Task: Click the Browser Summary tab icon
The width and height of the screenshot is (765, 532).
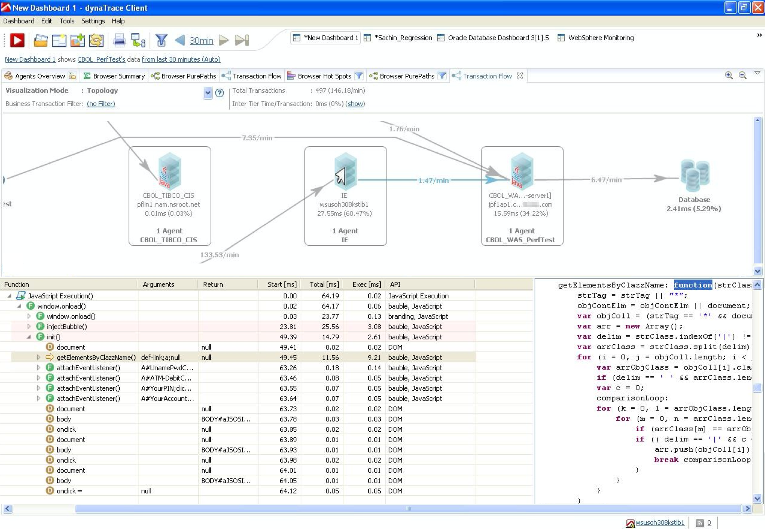Action: (x=89, y=76)
